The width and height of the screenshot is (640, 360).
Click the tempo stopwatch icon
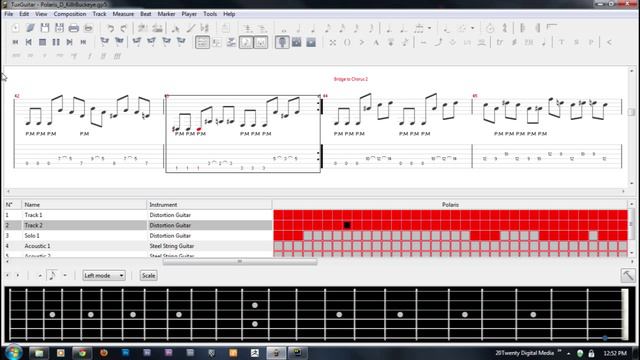[x=490, y=28]
